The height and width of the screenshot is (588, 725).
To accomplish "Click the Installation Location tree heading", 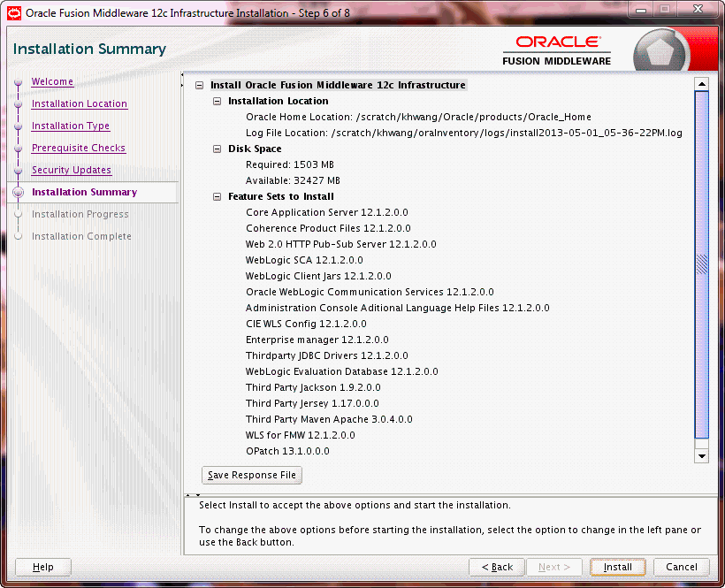I will coord(279,101).
